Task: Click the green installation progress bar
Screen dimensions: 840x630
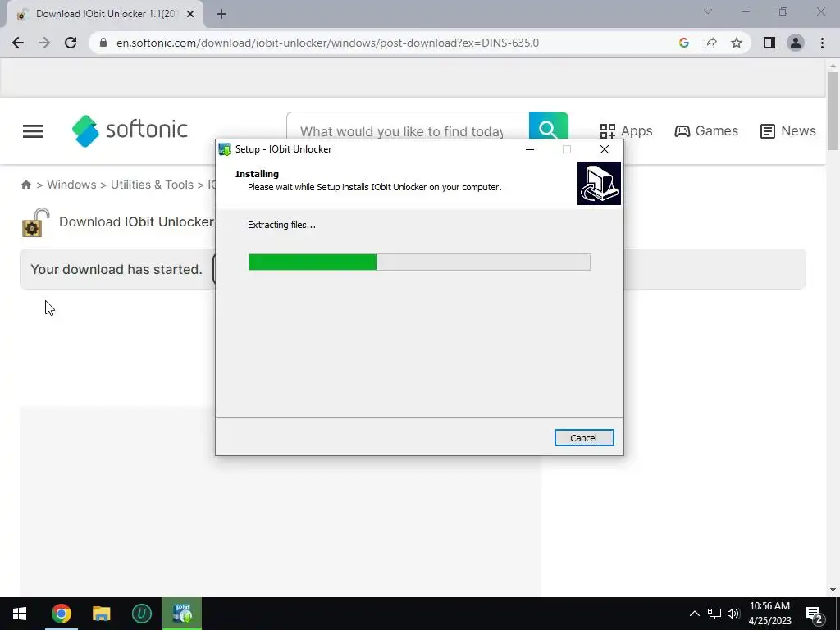Action: coord(419,262)
